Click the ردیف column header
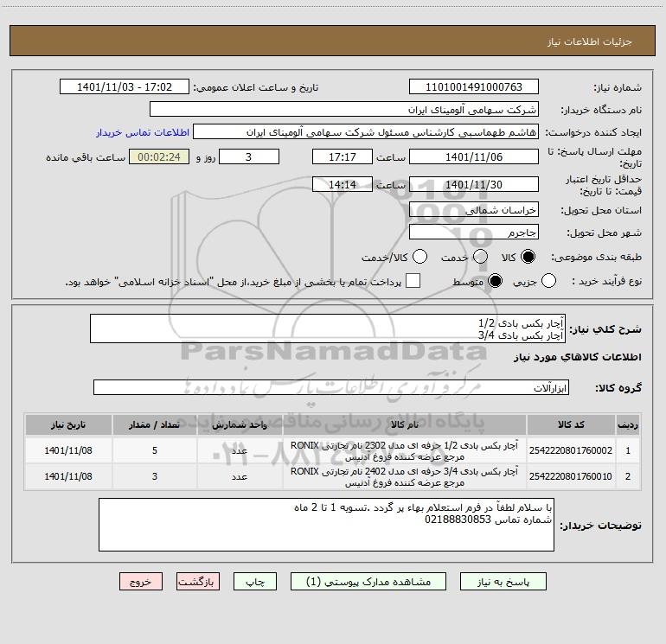This screenshot has height=644, width=666. click(x=628, y=424)
